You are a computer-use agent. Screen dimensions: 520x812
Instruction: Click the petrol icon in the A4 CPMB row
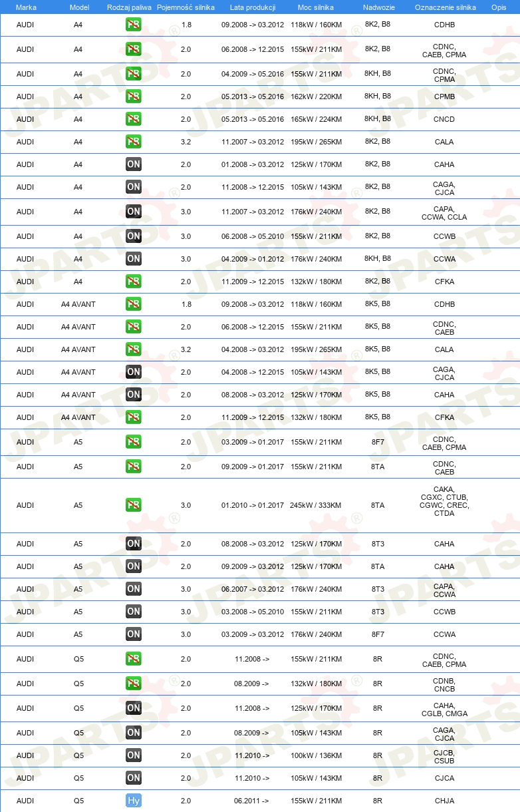tap(134, 97)
